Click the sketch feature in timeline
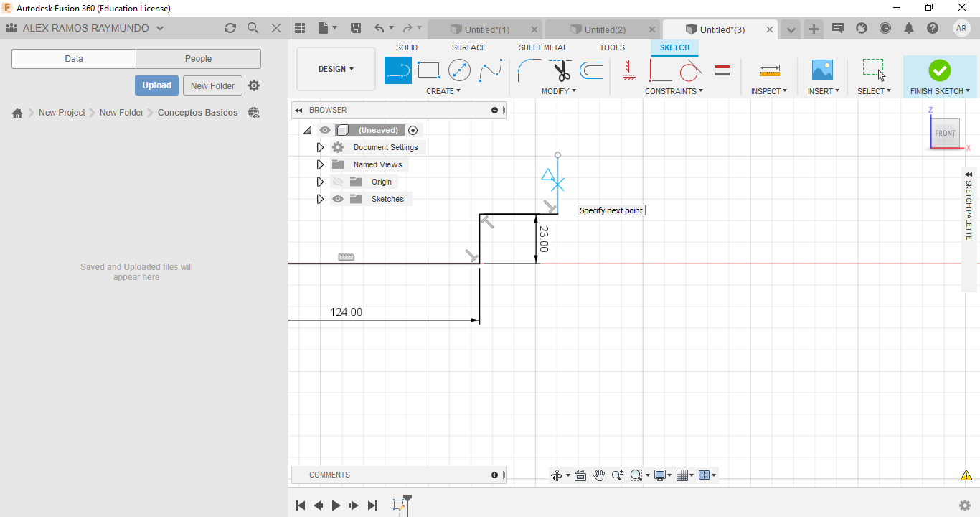This screenshot has width=980, height=517. point(399,506)
